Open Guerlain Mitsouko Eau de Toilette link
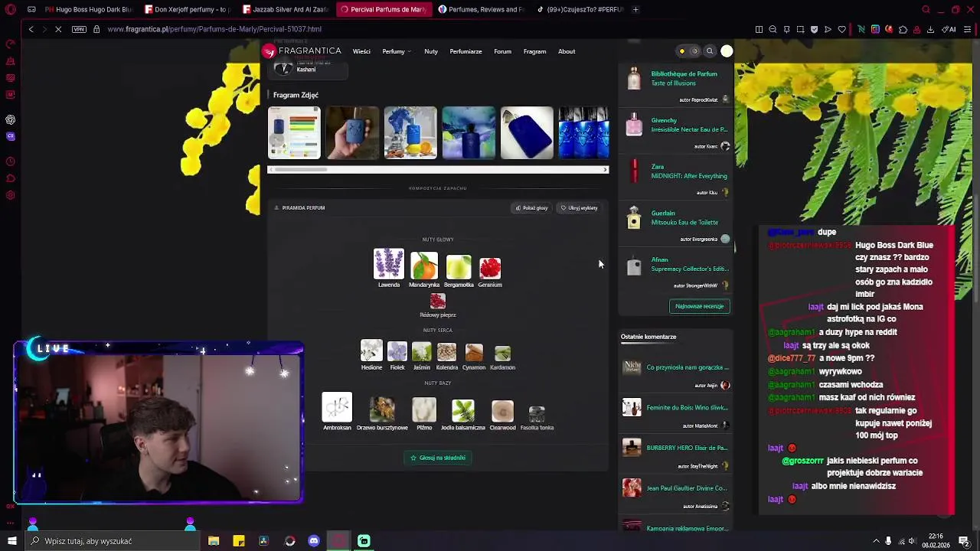This screenshot has height=551, width=980. (684, 218)
